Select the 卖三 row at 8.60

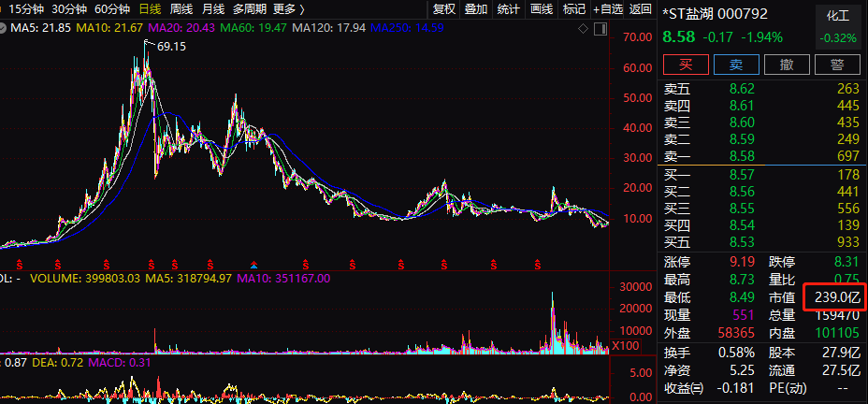pyautogui.click(x=761, y=123)
